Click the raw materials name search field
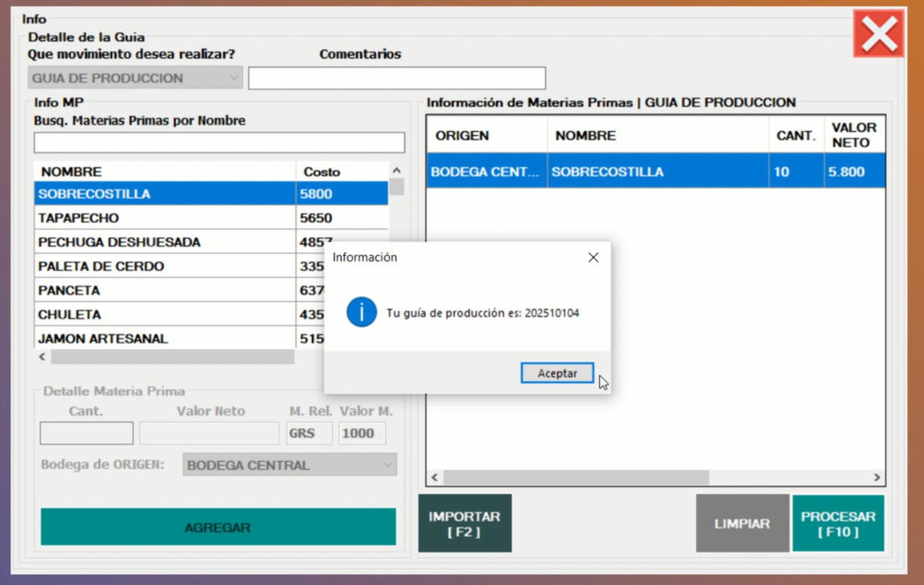 click(219, 142)
